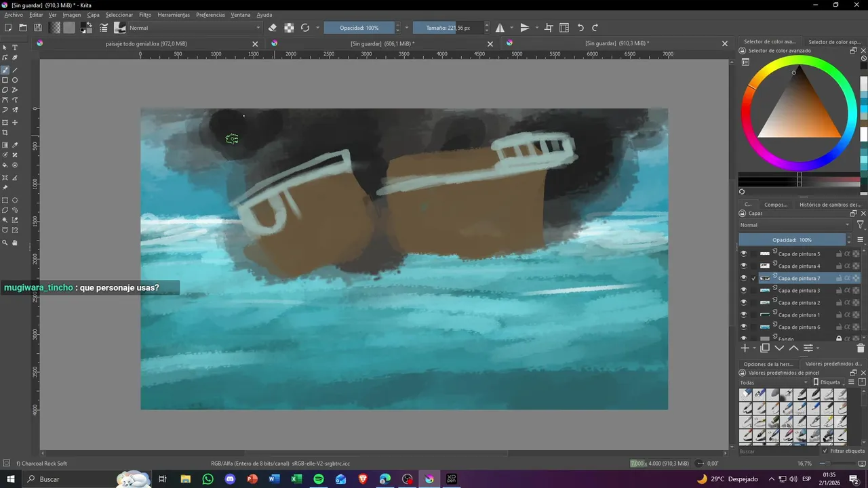Viewport: 868px width, 488px height.
Task: Hide Capa de pintura 6 layer
Action: 744,327
